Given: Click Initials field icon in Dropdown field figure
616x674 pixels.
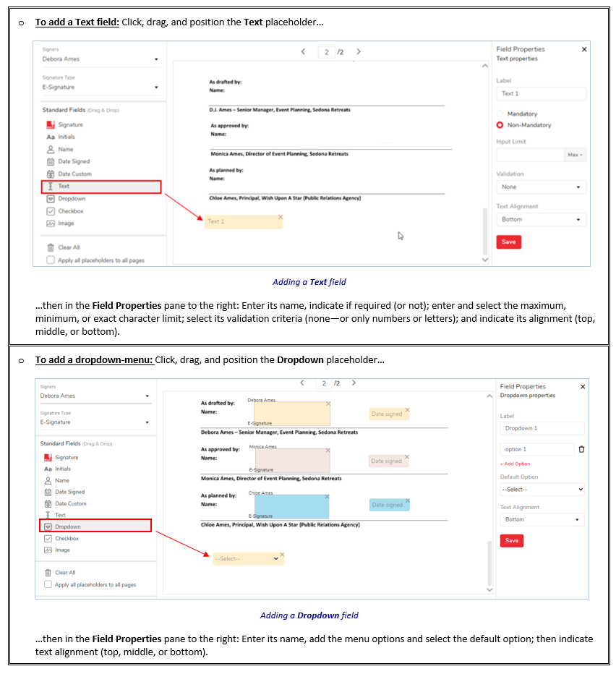Looking at the screenshot, I should tap(48, 469).
